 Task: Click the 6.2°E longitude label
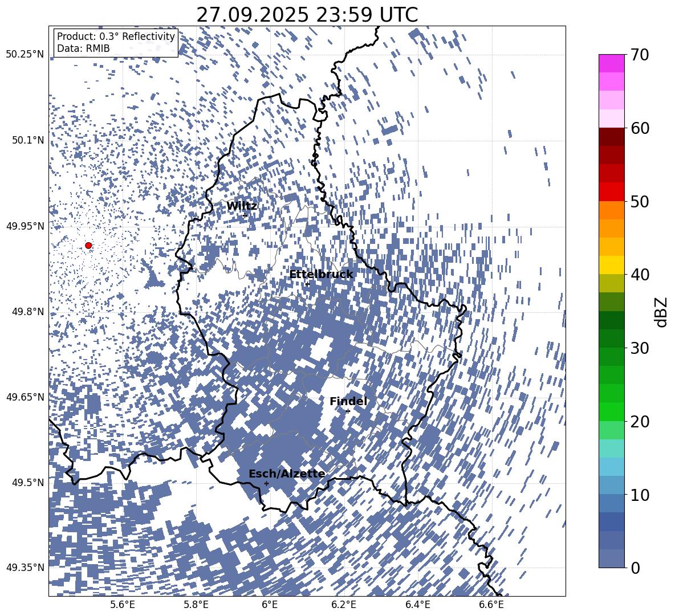click(x=344, y=605)
